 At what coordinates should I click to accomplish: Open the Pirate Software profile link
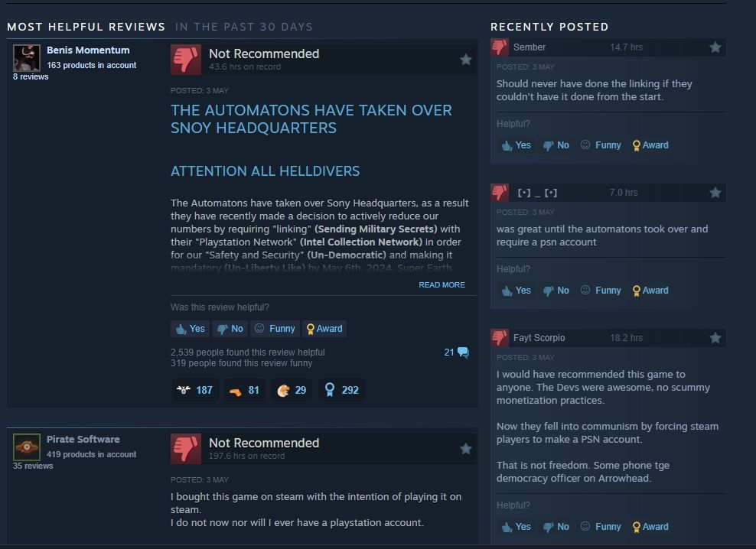(x=83, y=439)
